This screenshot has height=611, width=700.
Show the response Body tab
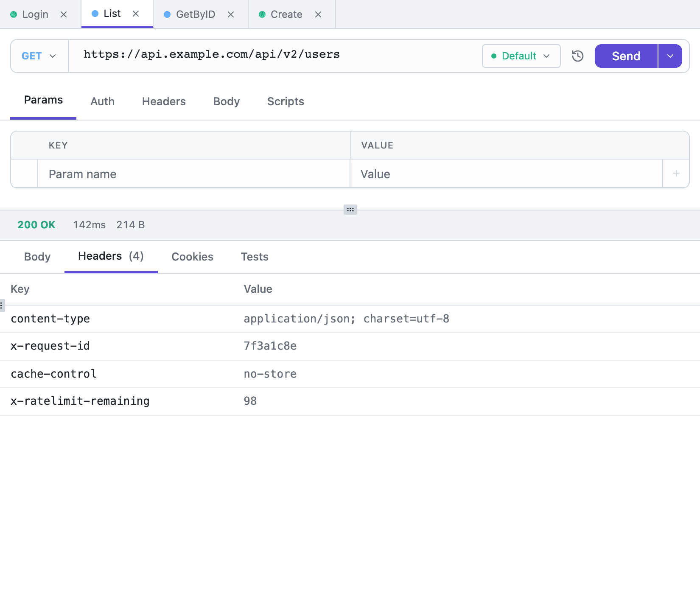tap(37, 257)
